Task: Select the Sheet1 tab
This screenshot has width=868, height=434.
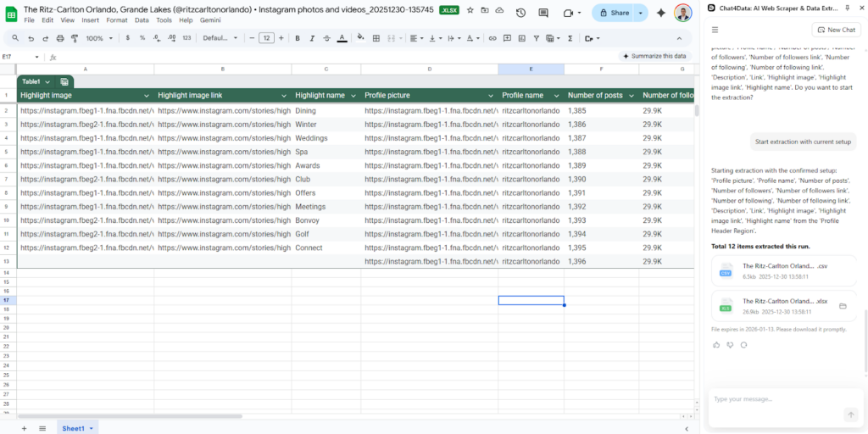Action: [x=74, y=428]
